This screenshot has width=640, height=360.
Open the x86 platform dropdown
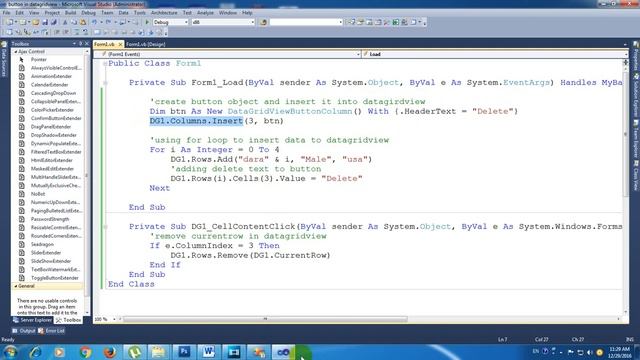pyautogui.click(x=253, y=22)
